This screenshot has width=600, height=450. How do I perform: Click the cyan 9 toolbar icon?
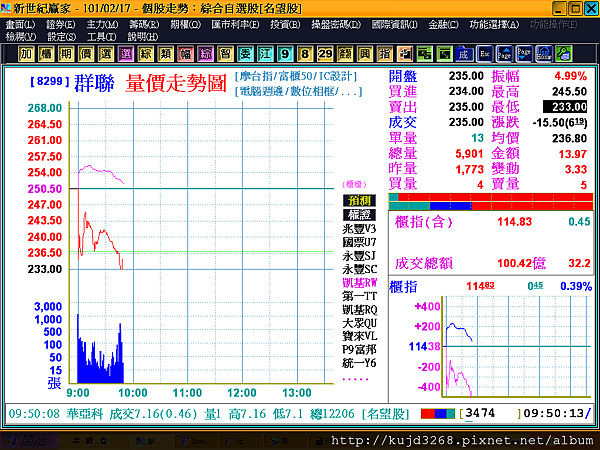(285, 54)
